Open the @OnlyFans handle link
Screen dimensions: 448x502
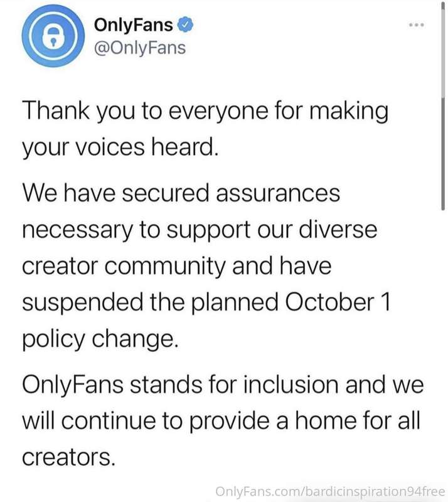click(140, 48)
